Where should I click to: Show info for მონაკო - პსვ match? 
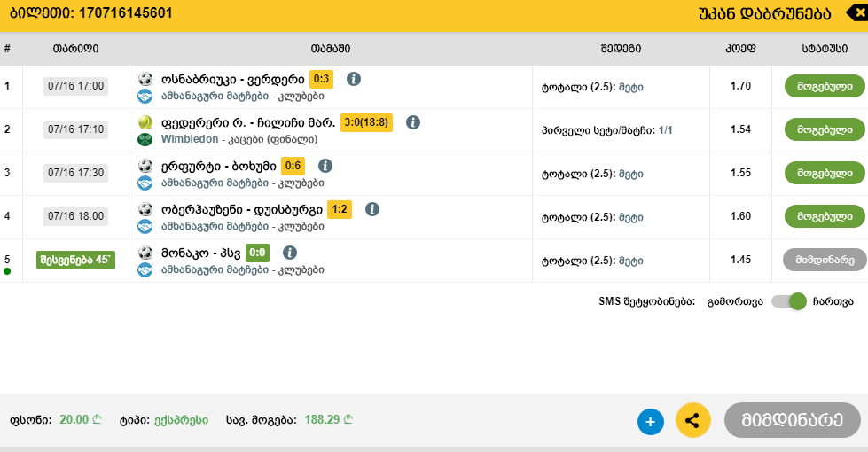point(290,253)
